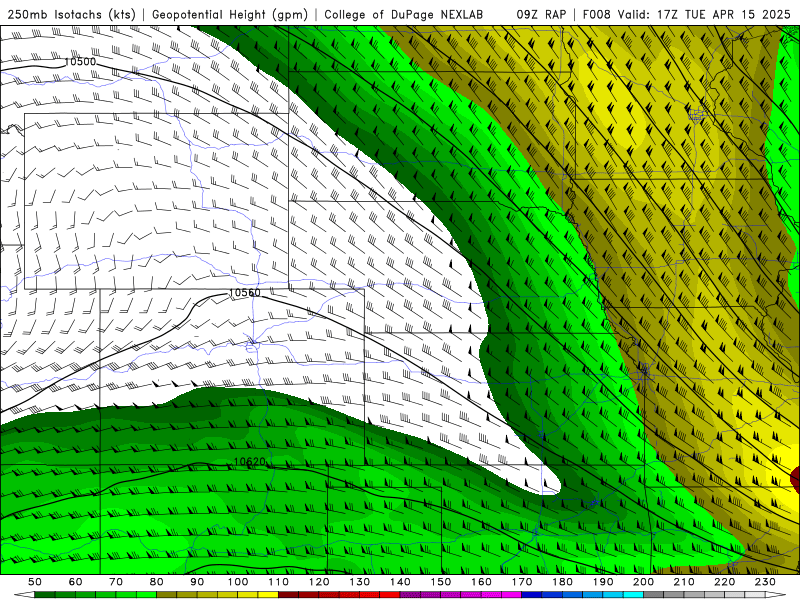Click the 230 value on the color scale
Image resolution: width=800 pixels, height=600 pixels.
(x=765, y=582)
